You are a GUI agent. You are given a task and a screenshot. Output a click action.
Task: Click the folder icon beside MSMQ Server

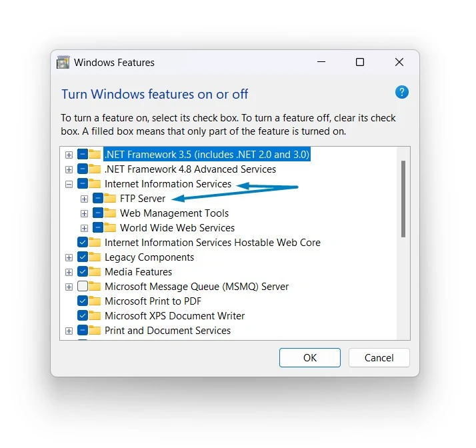click(95, 286)
